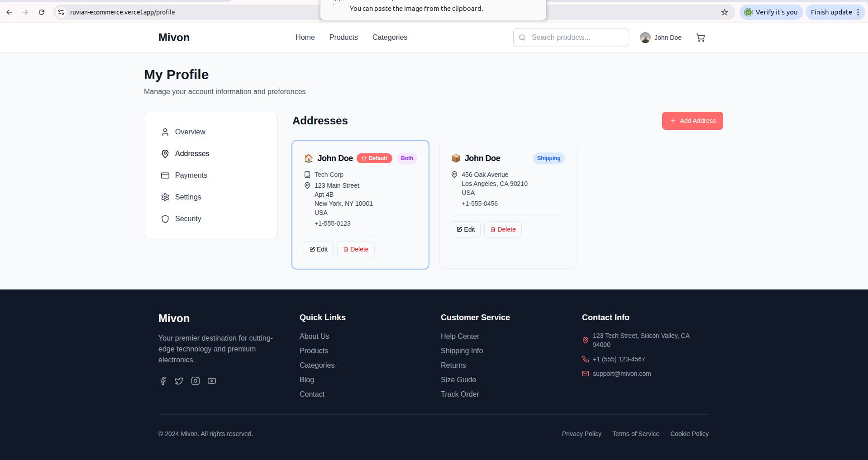Open Terms of Service link

point(636,434)
